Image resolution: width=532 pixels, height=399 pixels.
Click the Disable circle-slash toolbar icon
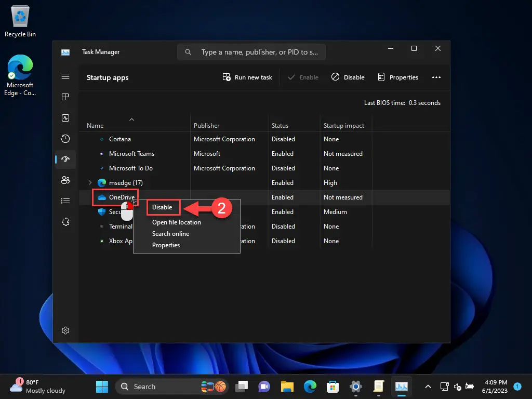tap(335, 77)
